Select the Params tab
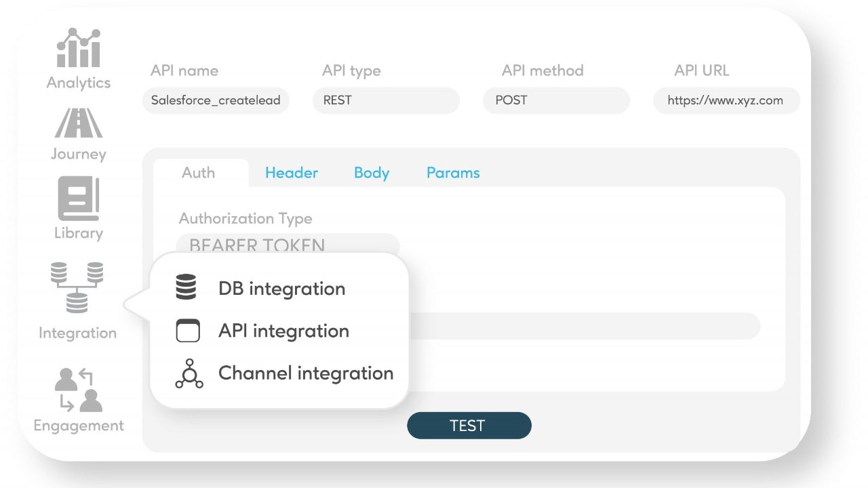The image size is (868, 488). pos(452,173)
